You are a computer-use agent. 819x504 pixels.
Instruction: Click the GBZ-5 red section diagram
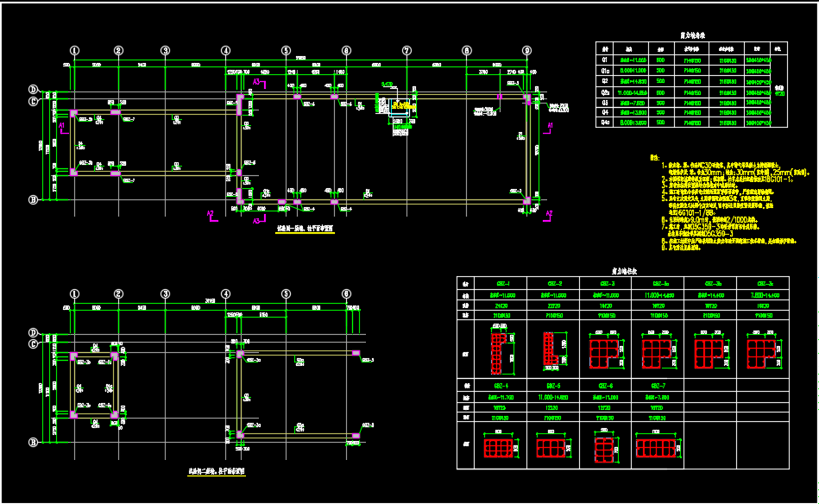(x=551, y=448)
